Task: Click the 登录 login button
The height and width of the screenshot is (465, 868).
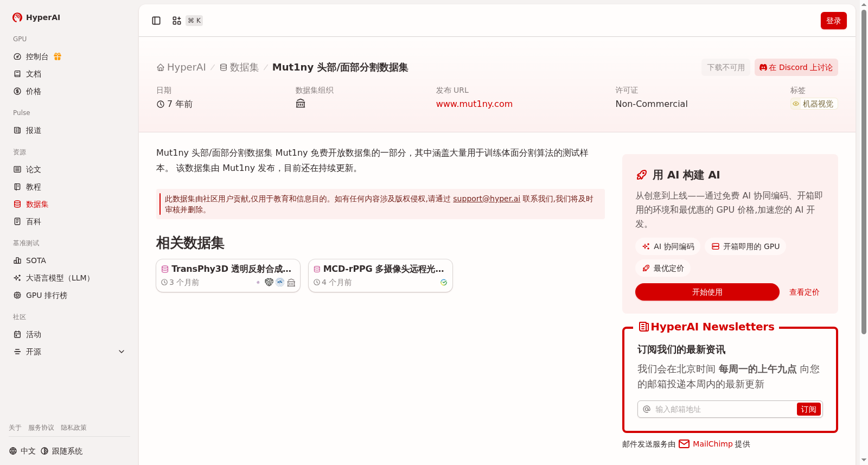Action: pyautogui.click(x=834, y=21)
